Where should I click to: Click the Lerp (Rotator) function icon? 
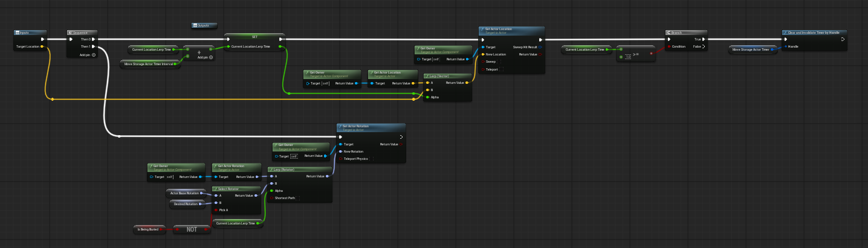point(271,170)
